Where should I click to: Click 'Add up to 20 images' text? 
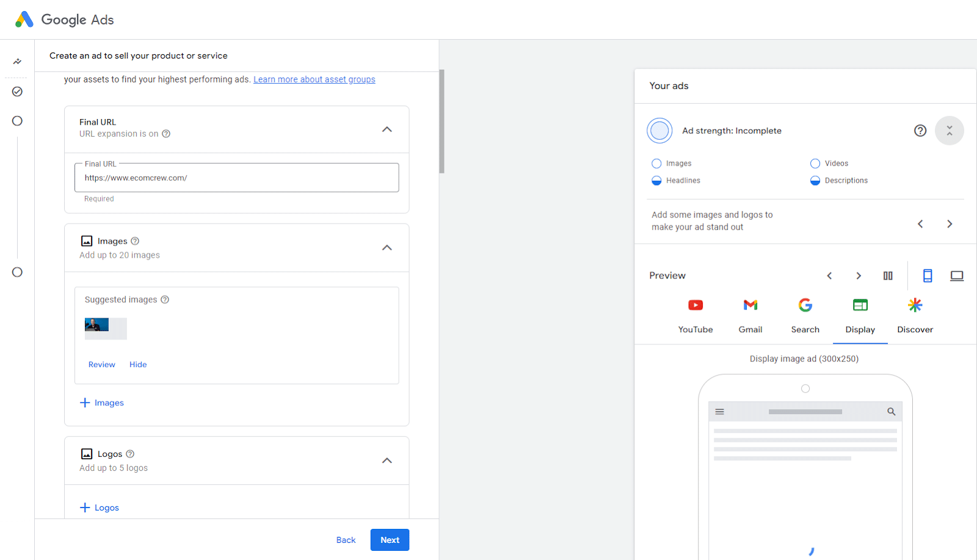[120, 255]
